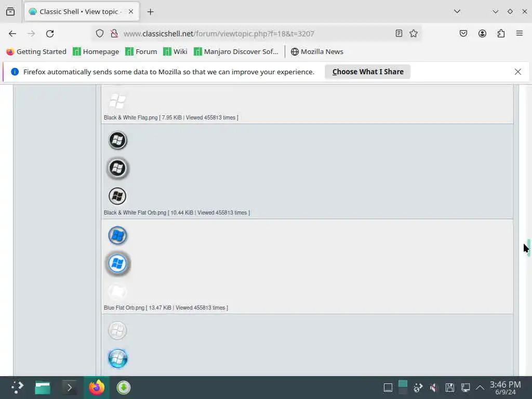The height and width of the screenshot is (399, 532).
Task: Click the first Blue Flat Orb image
Action: (x=117, y=235)
